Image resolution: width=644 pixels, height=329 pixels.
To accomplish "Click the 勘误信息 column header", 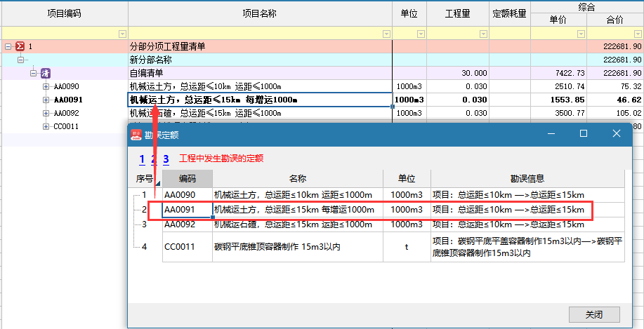I will point(527,179).
